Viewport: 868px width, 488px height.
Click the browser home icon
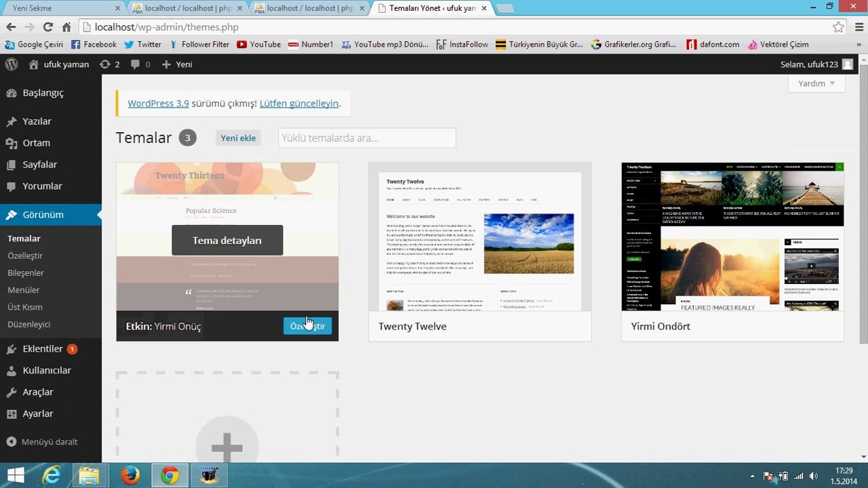(x=66, y=27)
